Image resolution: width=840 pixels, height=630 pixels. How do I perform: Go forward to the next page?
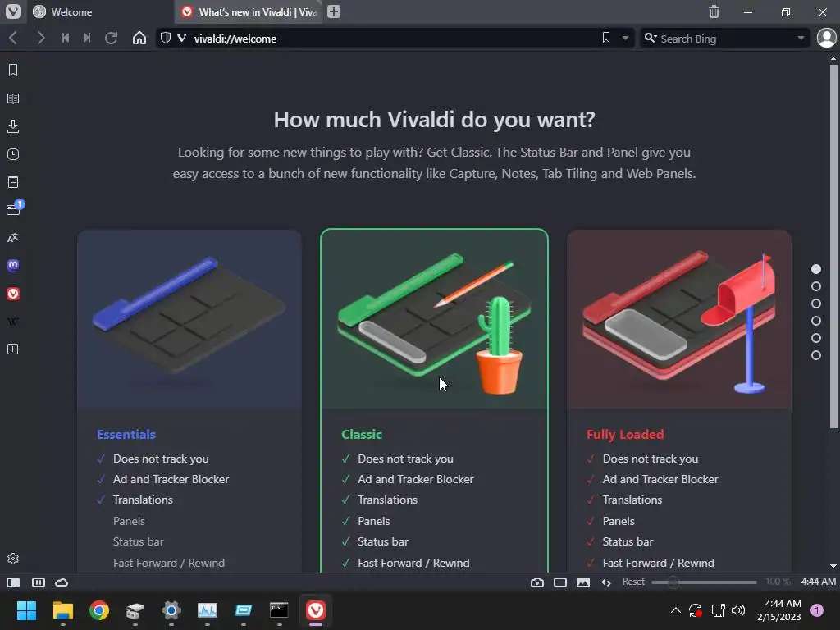(41, 38)
